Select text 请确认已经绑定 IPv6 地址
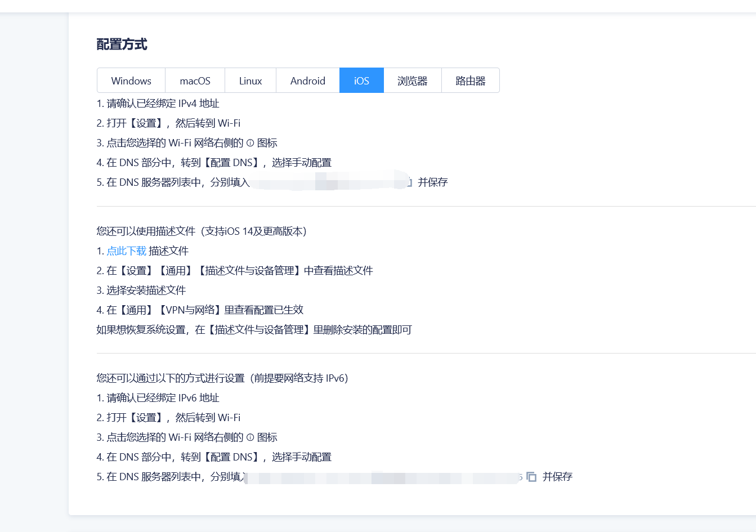Viewport: 756px width, 532px height. click(x=163, y=398)
